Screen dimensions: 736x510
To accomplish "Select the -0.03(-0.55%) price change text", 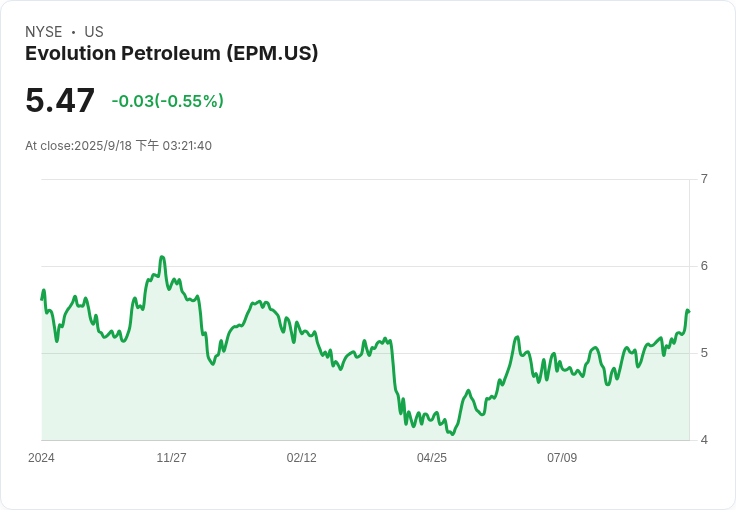I will tap(167, 101).
